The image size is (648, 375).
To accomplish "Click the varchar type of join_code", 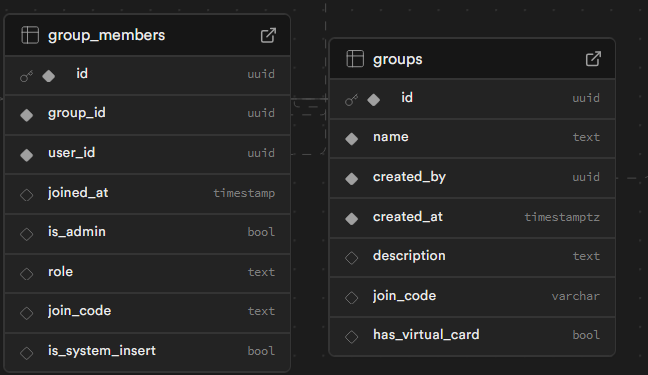I will click(576, 296).
